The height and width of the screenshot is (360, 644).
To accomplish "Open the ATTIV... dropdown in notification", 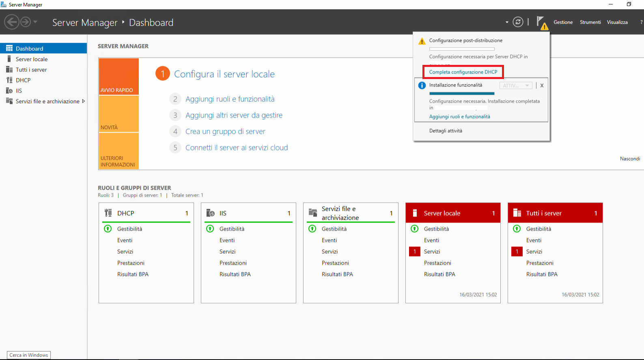I will point(515,86).
